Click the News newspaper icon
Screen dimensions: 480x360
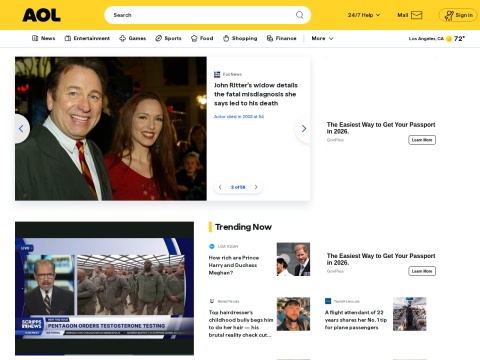click(x=35, y=38)
